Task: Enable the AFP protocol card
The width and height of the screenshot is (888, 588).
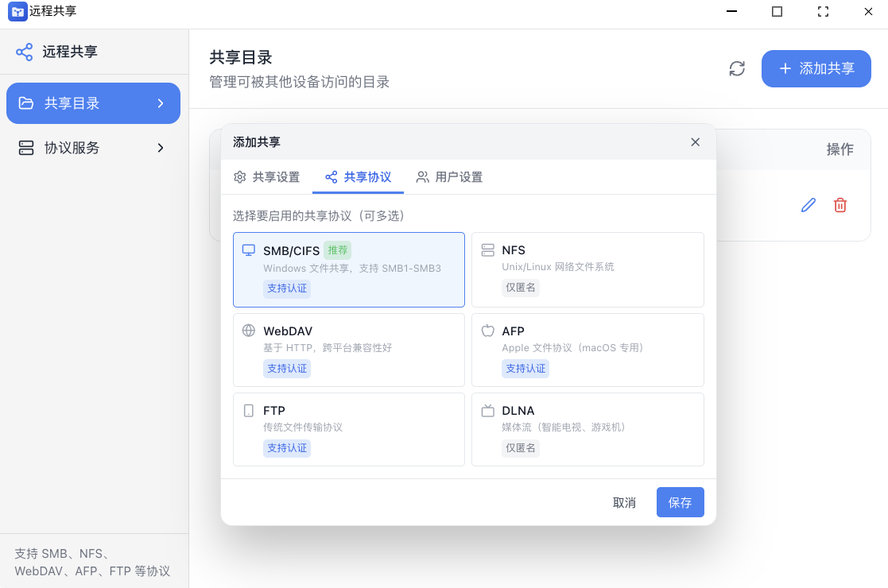Action: click(x=587, y=350)
